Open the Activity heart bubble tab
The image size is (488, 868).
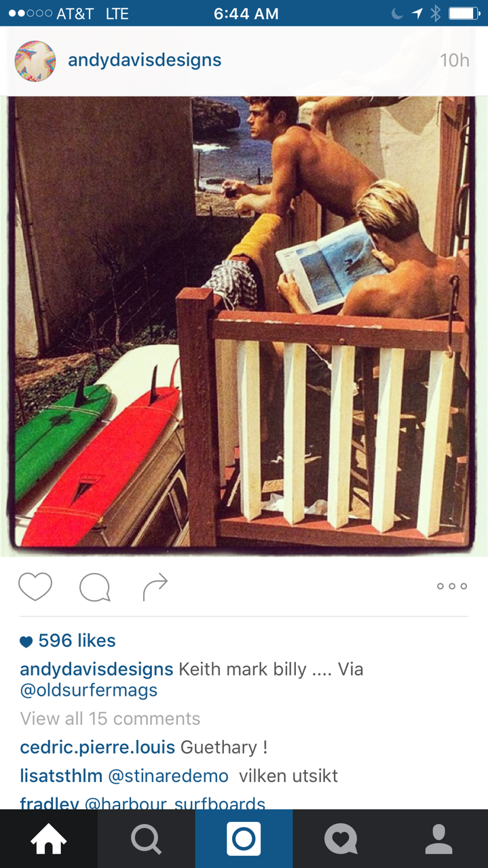coord(341,839)
